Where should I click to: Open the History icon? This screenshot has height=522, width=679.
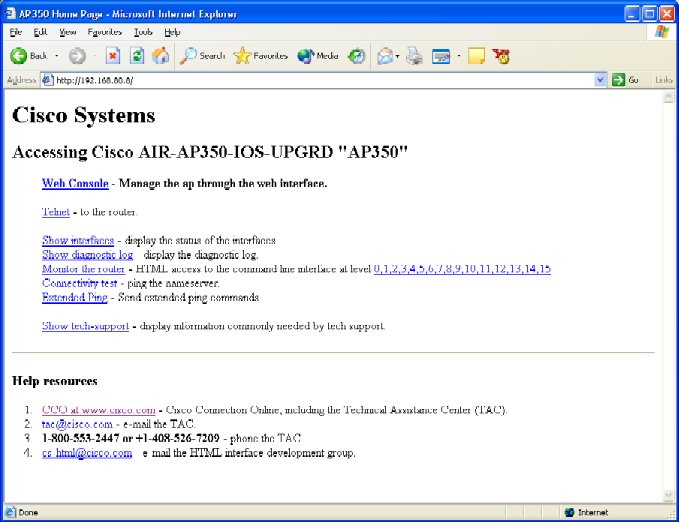point(357,56)
